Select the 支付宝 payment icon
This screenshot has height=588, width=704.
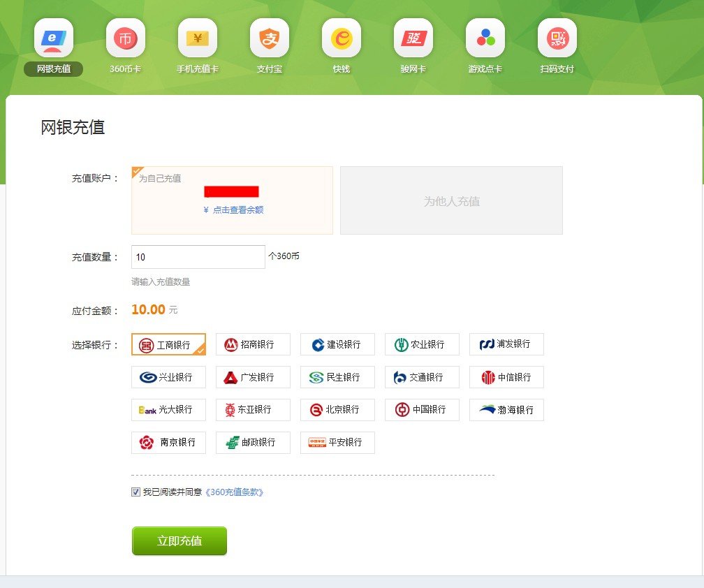pyautogui.click(x=270, y=40)
